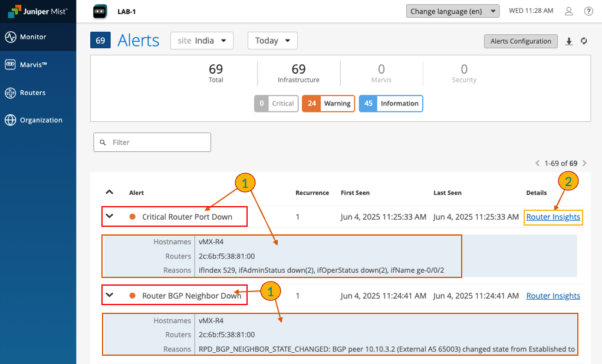The width and height of the screenshot is (602, 364).
Task: Open the Today time range dropdown
Action: pos(272,41)
